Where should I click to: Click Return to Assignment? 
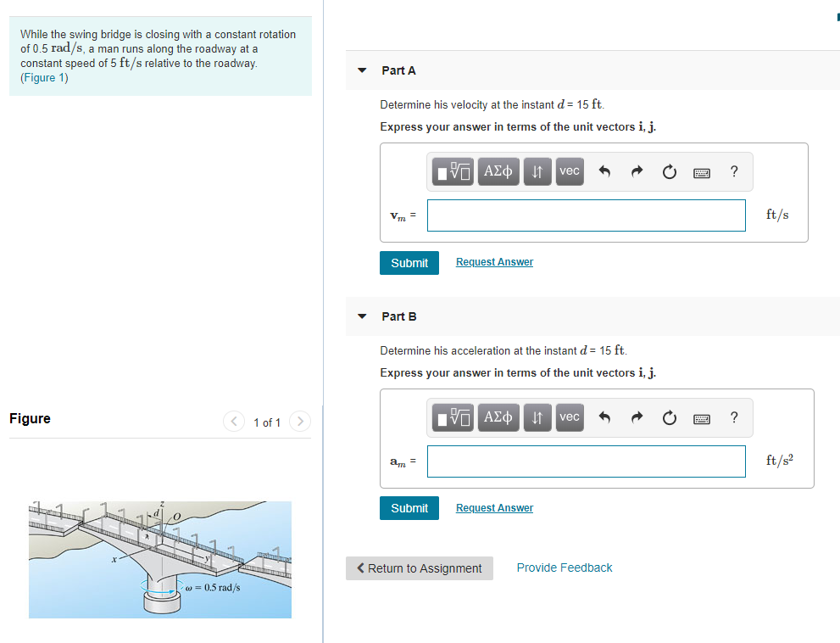(x=419, y=568)
